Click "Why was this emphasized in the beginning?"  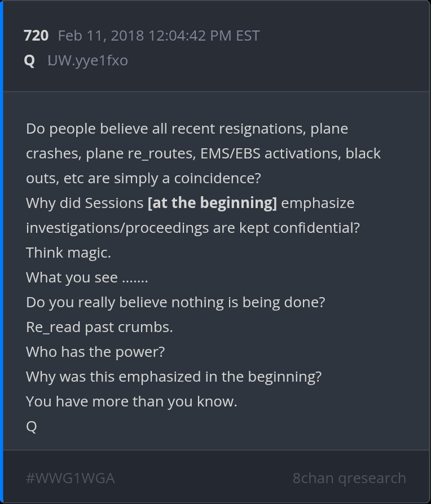coord(174,377)
